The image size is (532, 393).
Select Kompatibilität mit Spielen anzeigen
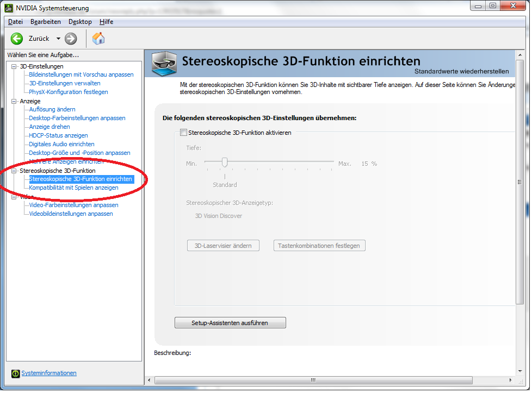click(73, 188)
